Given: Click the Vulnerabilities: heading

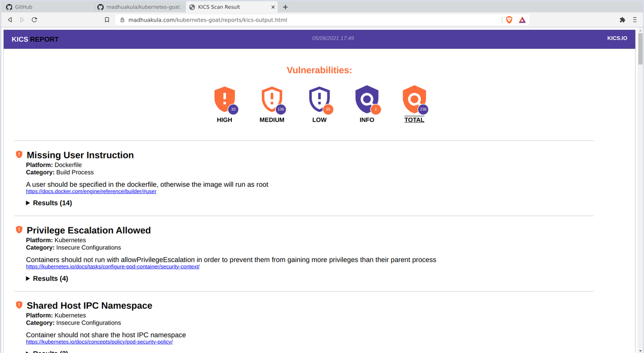Looking at the screenshot, I should [319, 70].
